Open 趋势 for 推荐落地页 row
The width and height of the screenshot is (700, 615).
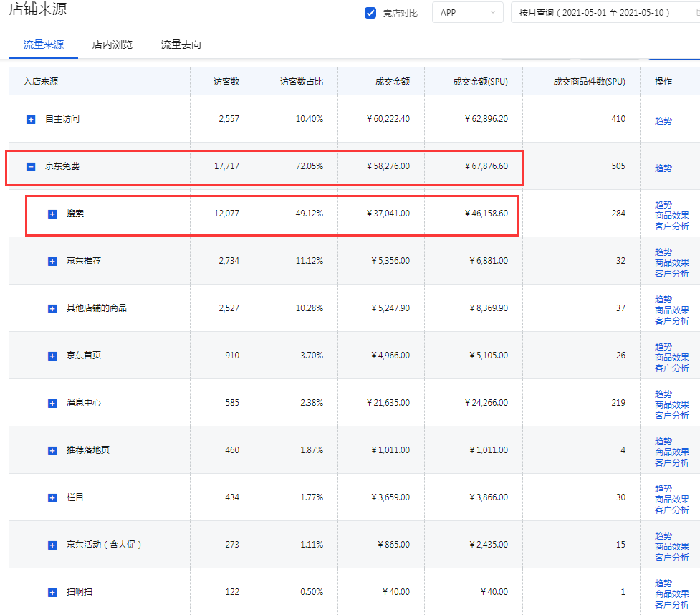click(x=663, y=442)
